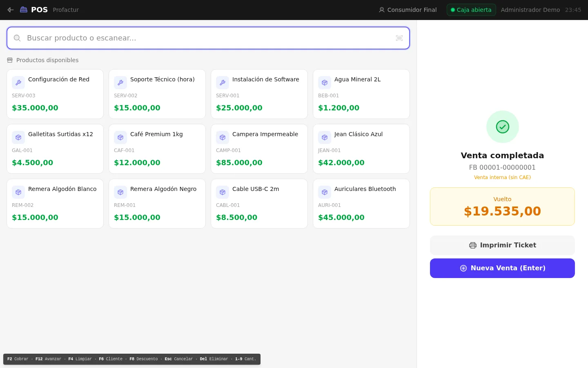The width and height of the screenshot is (588, 368).
Task: Click the back arrow in the header
Action: point(11,10)
